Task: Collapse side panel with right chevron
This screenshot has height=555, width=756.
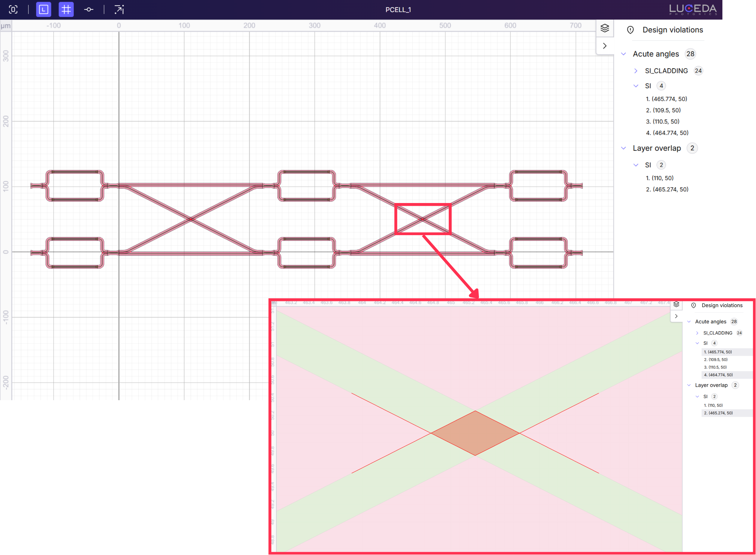Action: [x=605, y=46]
